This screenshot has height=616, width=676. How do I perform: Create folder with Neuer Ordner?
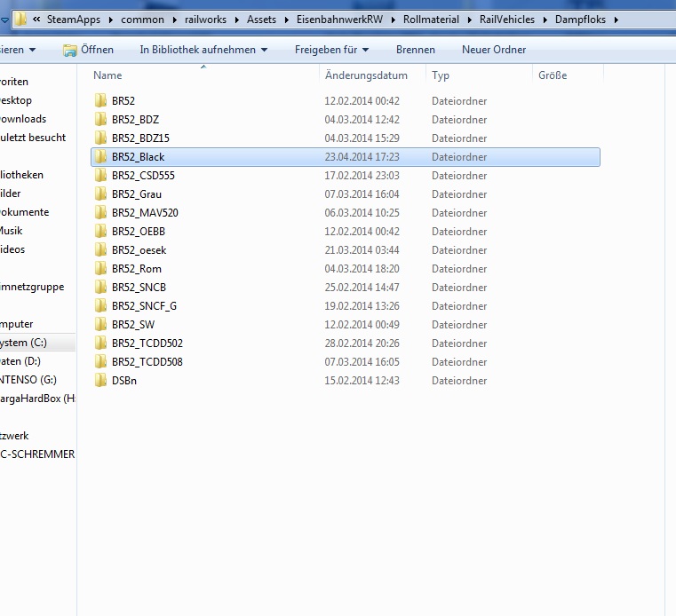494,50
